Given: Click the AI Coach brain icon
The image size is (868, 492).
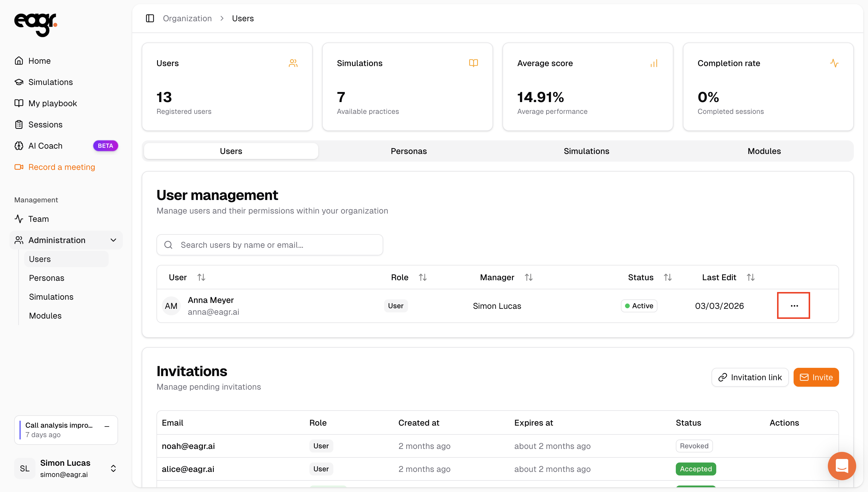Looking at the screenshot, I should pyautogui.click(x=19, y=146).
